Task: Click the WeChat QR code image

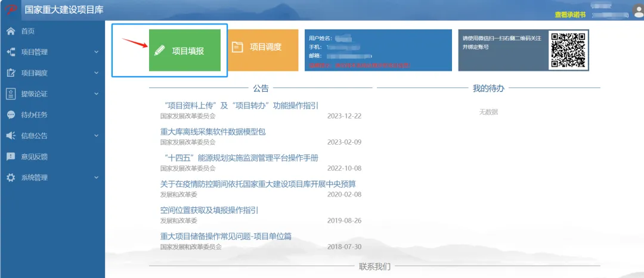Action: (x=568, y=50)
